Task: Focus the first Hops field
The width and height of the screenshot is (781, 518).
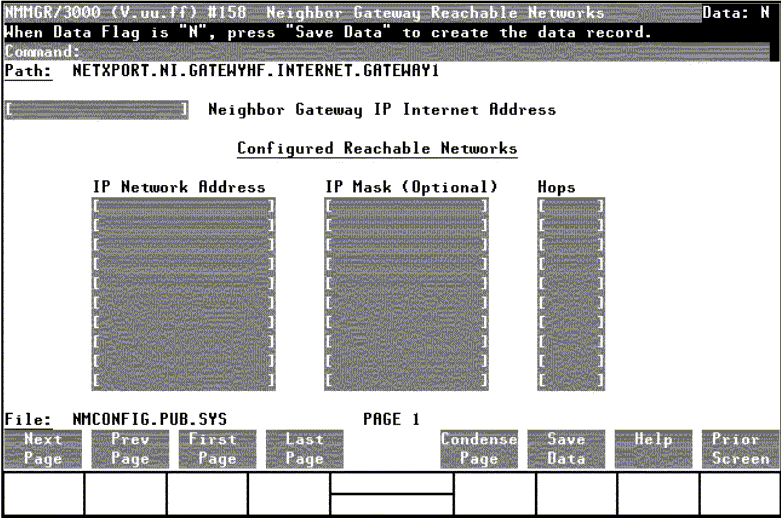Action: point(571,206)
